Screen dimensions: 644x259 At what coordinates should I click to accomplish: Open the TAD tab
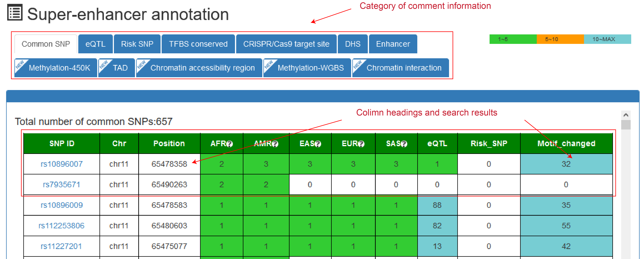(x=117, y=68)
